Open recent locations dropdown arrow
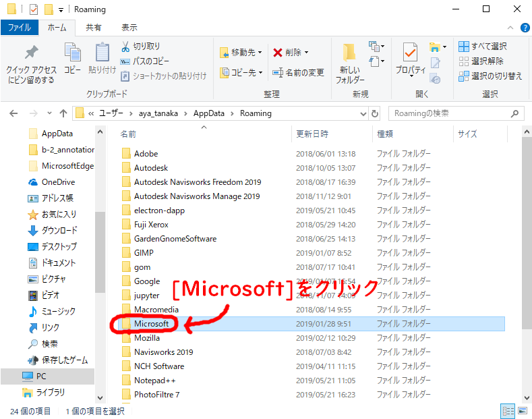532x419 pixels. click(49, 113)
